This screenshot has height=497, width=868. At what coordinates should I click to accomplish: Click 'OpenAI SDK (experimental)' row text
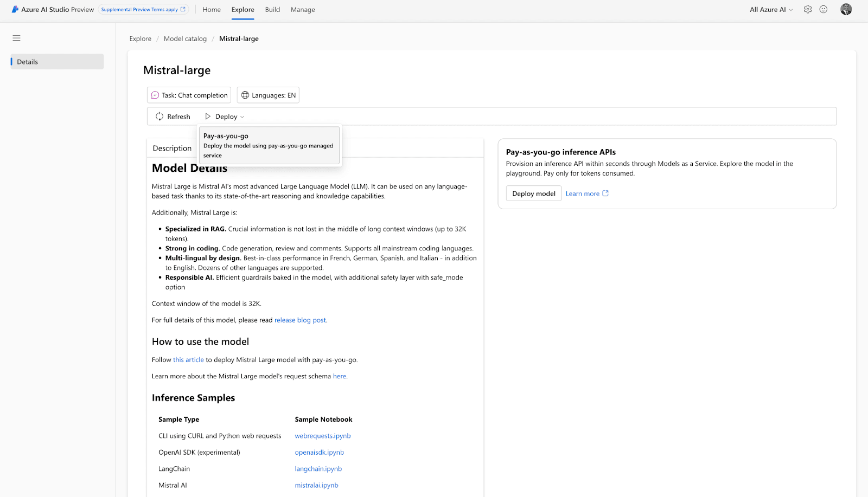(x=199, y=453)
